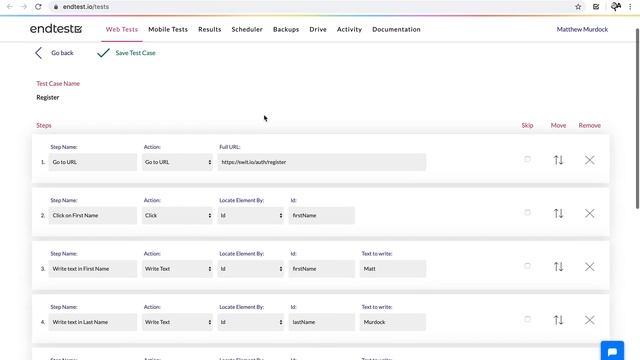The image size is (640, 360).
Task: Click the Go back chevron arrow
Action: (38, 53)
